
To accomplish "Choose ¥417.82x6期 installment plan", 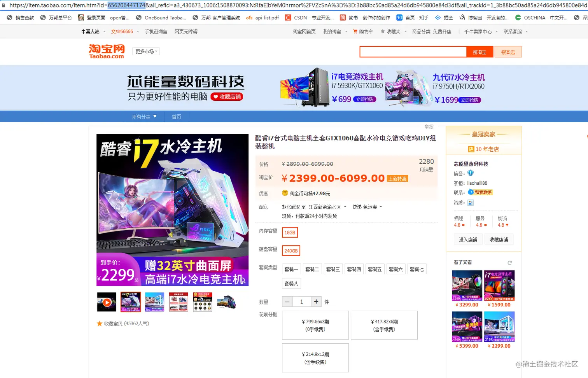I will tap(384, 325).
